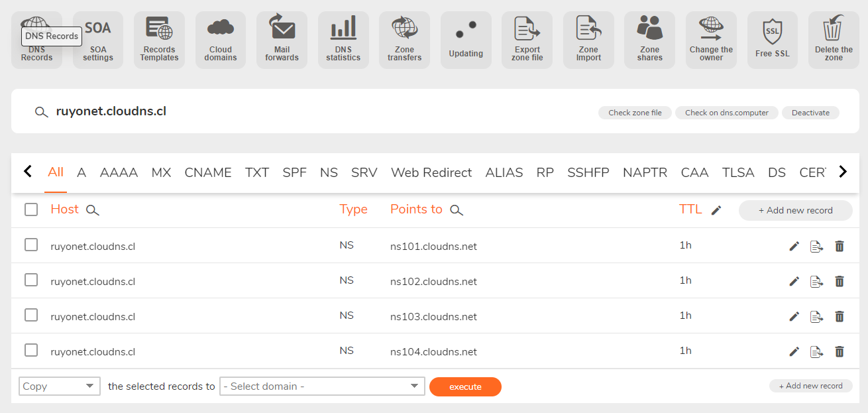Copy the ns103.cloudns.net record

click(816, 316)
